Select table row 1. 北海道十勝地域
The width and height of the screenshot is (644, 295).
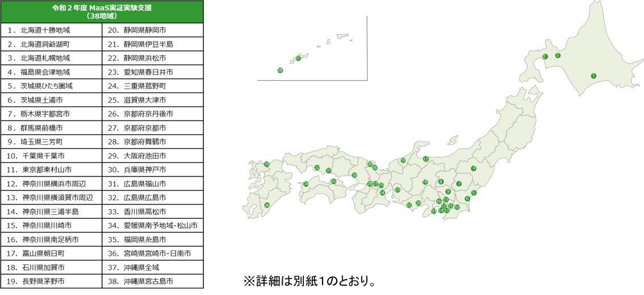[51, 30]
